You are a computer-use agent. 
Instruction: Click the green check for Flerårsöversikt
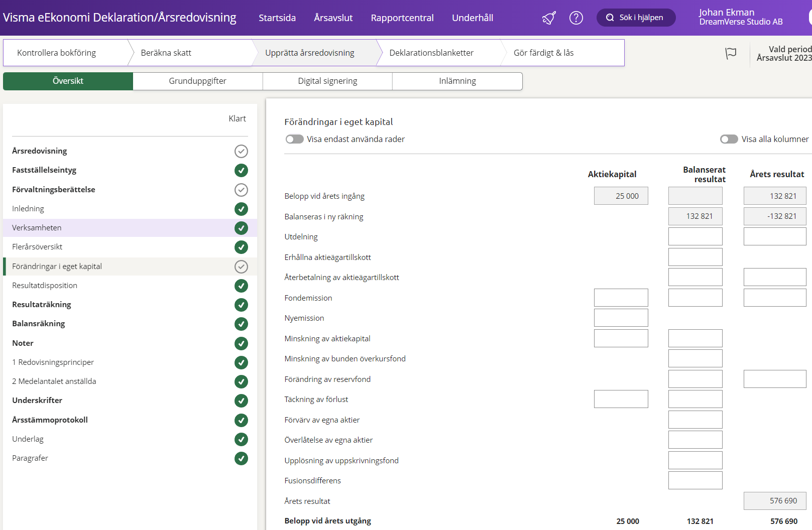241,247
